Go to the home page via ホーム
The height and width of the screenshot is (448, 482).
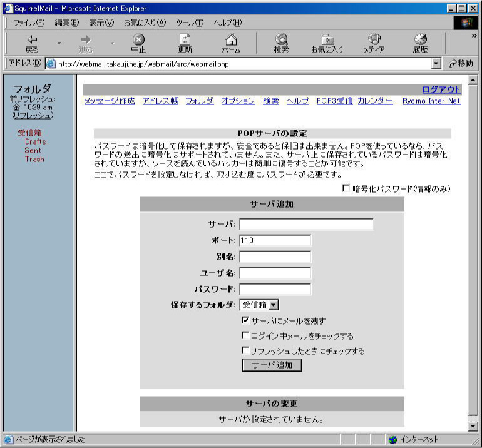pos(231,44)
